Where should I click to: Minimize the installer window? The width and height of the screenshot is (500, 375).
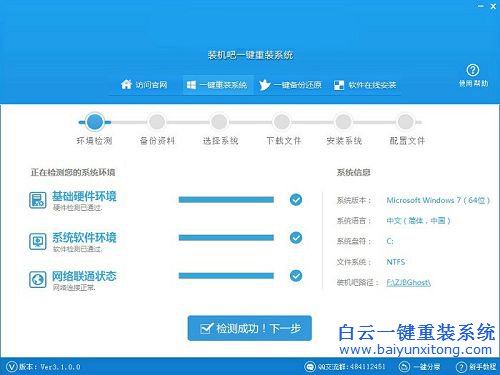481,6
